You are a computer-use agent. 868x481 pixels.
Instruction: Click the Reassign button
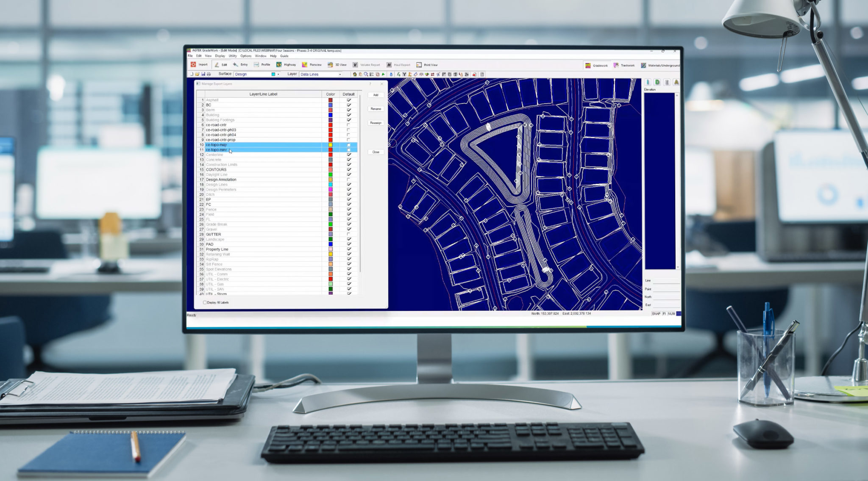376,123
